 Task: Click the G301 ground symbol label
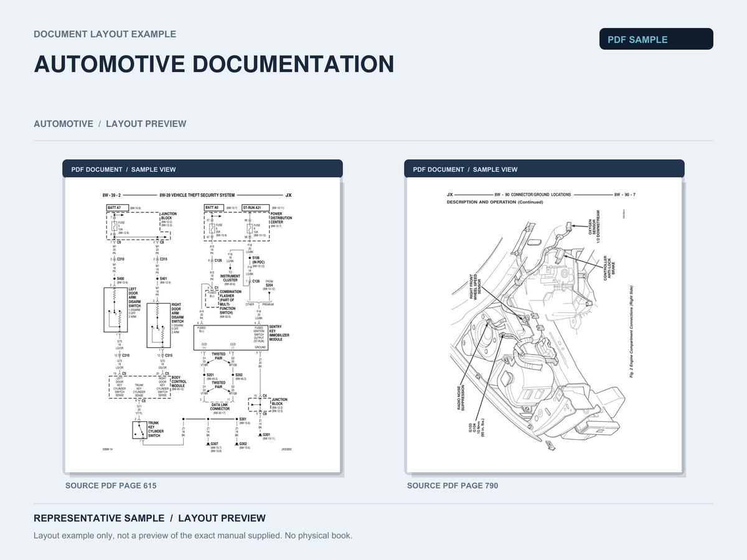[266, 434]
